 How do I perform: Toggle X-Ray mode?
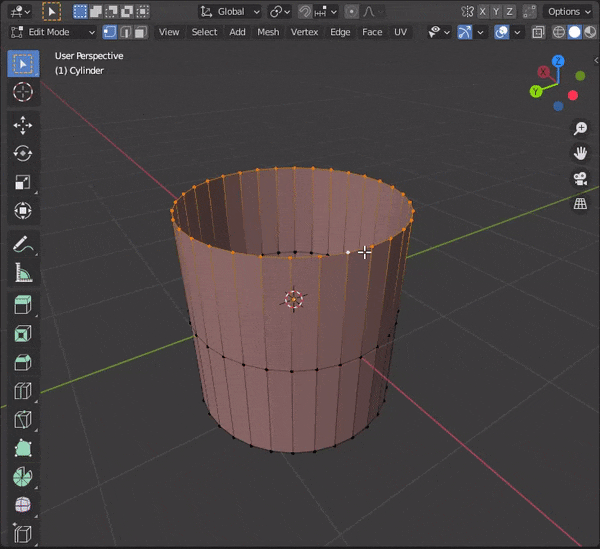point(538,32)
